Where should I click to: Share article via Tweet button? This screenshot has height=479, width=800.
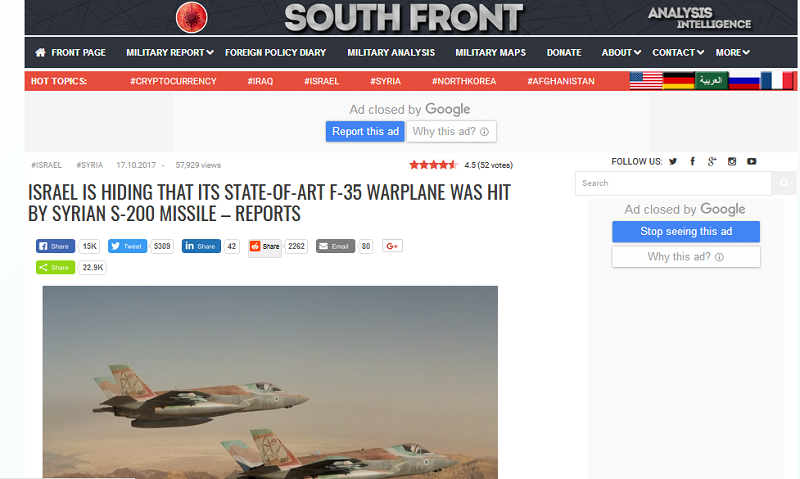pyautogui.click(x=127, y=246)
